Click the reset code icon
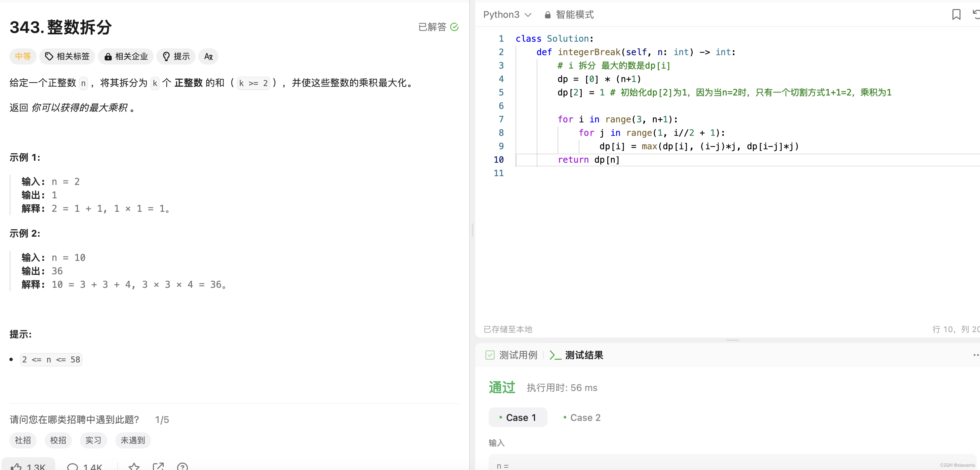 pyautogui.click(x=976, y=14)
